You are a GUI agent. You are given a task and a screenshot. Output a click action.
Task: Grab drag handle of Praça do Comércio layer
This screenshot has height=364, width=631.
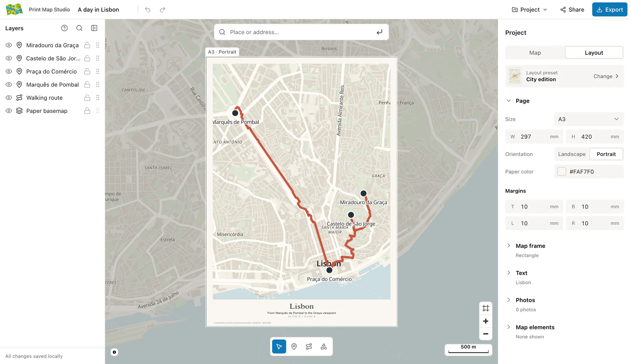click(x=98, y=71)
